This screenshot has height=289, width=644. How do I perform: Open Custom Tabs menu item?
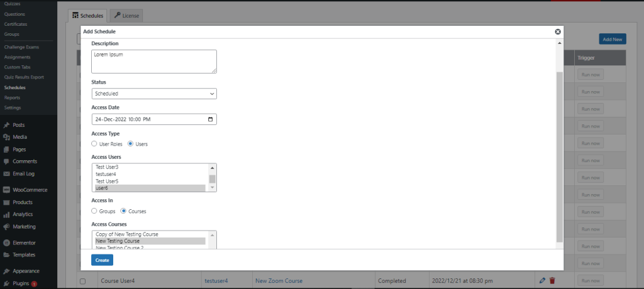17,67
